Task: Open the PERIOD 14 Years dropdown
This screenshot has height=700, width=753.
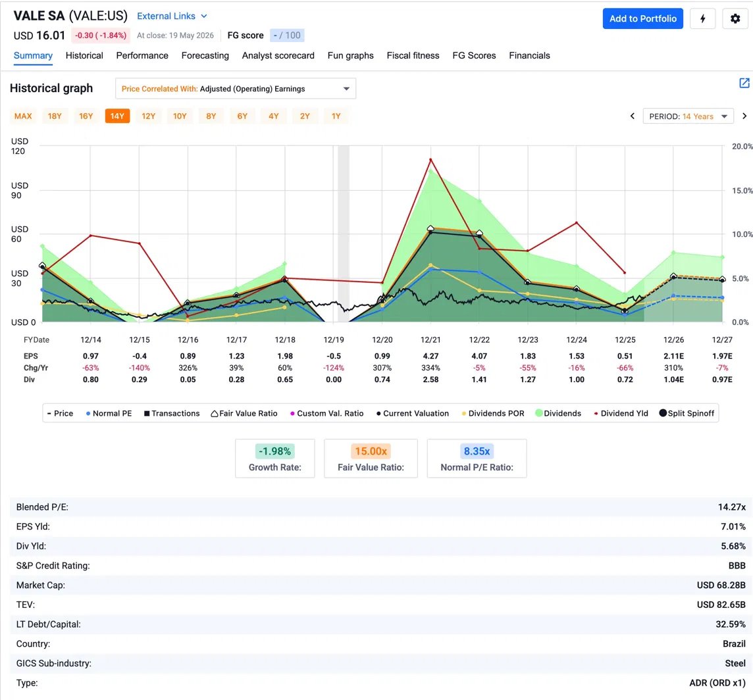Action: (x=688, y=116)
